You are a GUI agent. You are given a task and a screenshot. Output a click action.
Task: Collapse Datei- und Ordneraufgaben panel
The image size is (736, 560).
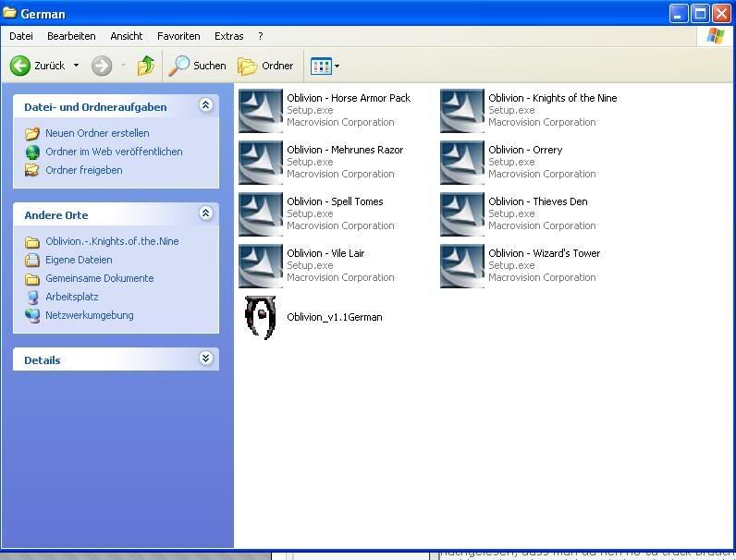(x=205, y=105)
